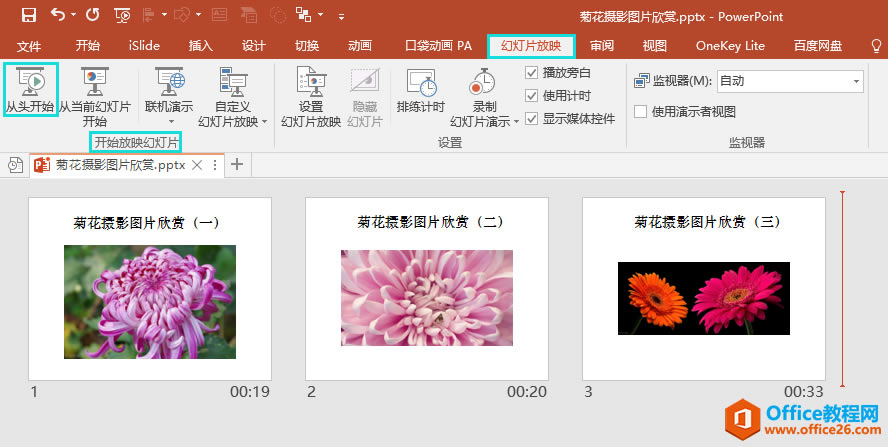Open the undo history dropdown arrow
Image resolution: width=888 pixels, height=447 pixels.
(74, 15)
